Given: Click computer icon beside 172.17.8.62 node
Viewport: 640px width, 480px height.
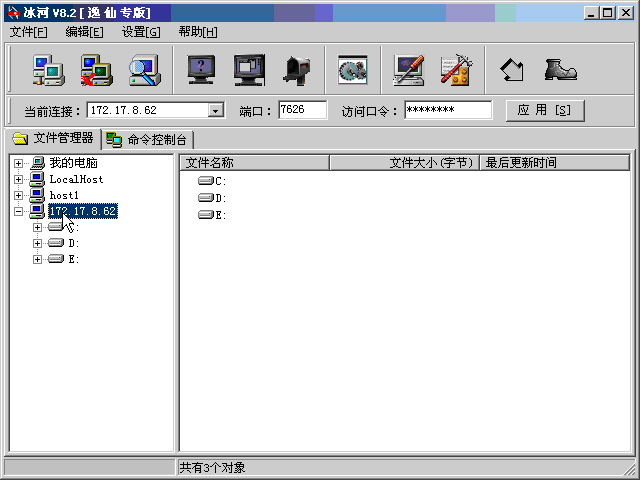Looking at the screenshot, I should (x=37, y=211).
